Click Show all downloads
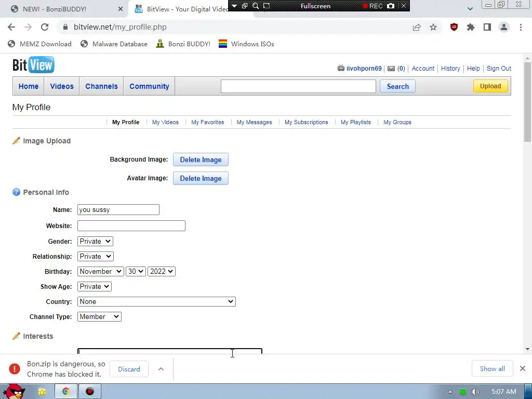 tap(493, 368)
